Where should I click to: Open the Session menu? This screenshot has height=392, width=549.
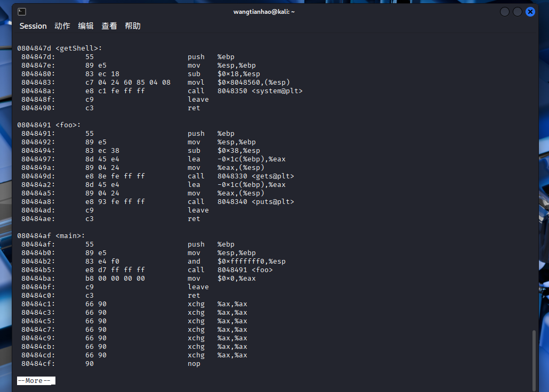tap(33, 26)
